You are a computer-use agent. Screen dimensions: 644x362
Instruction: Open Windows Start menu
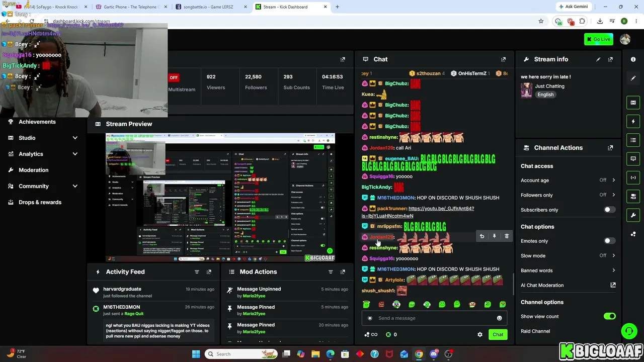pyautogui.click(x=196, y=354)
